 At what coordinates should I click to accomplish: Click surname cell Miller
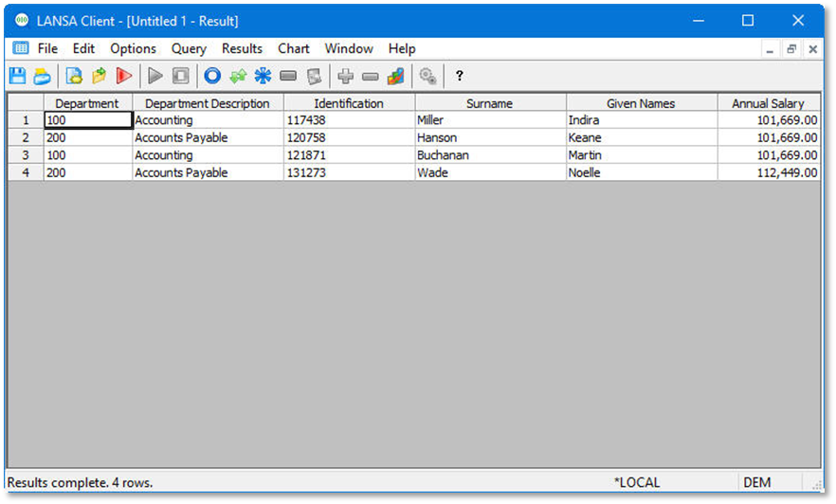(490, 120)
